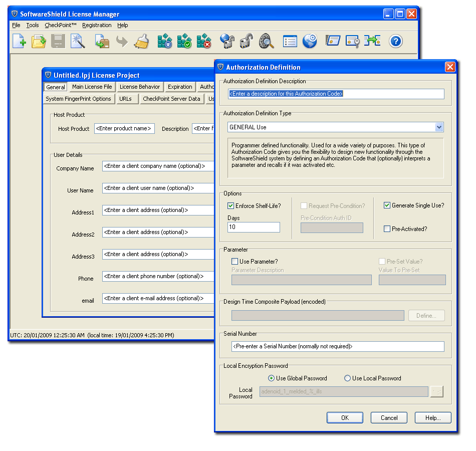476x451 pixels.
Task: Expand the Authorization Definition Type dropdown arrow
Action: tap(439, 127)
